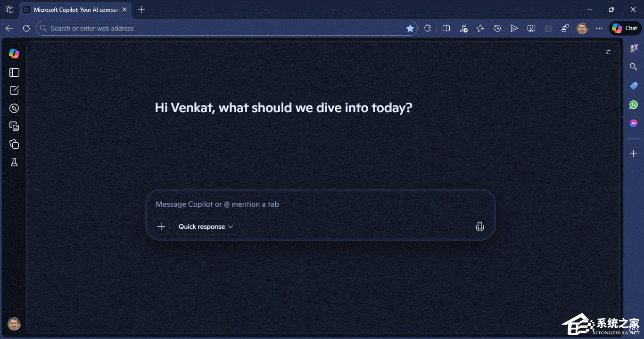Image resolution: width=644 pixels, height=339 pixels.
Task: Open the Edge tab actions menu icon
Action: [9, 9]
